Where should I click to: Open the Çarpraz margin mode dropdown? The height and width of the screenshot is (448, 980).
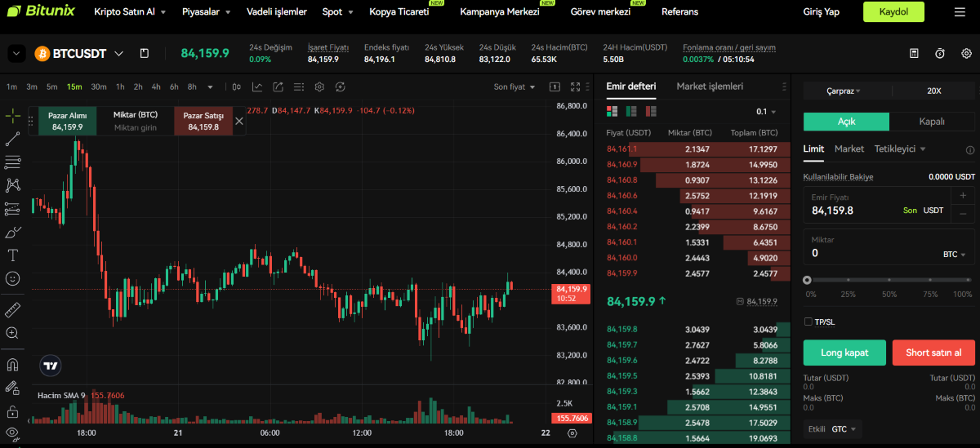[844, 91]
